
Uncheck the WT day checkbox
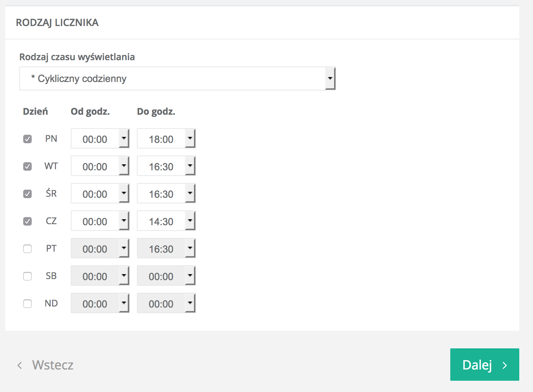(27, 166)
